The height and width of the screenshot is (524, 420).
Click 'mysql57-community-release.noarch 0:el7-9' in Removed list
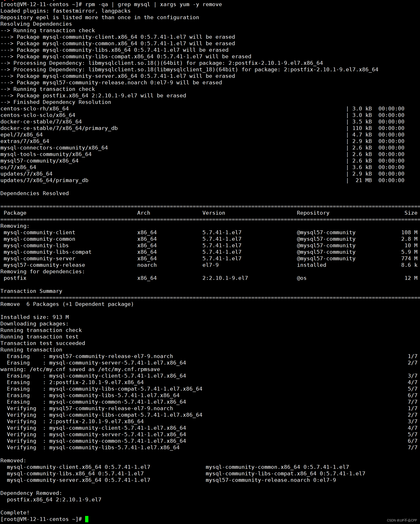click(x=271, y=480)
